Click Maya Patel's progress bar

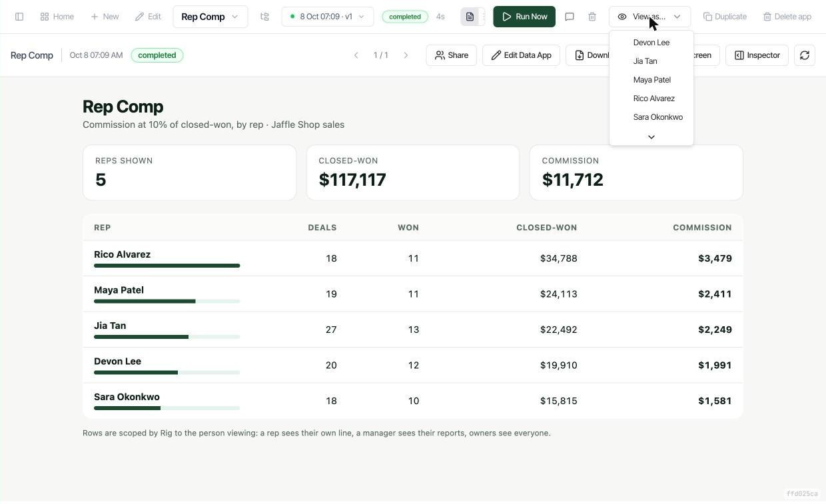tap(167, 301)
